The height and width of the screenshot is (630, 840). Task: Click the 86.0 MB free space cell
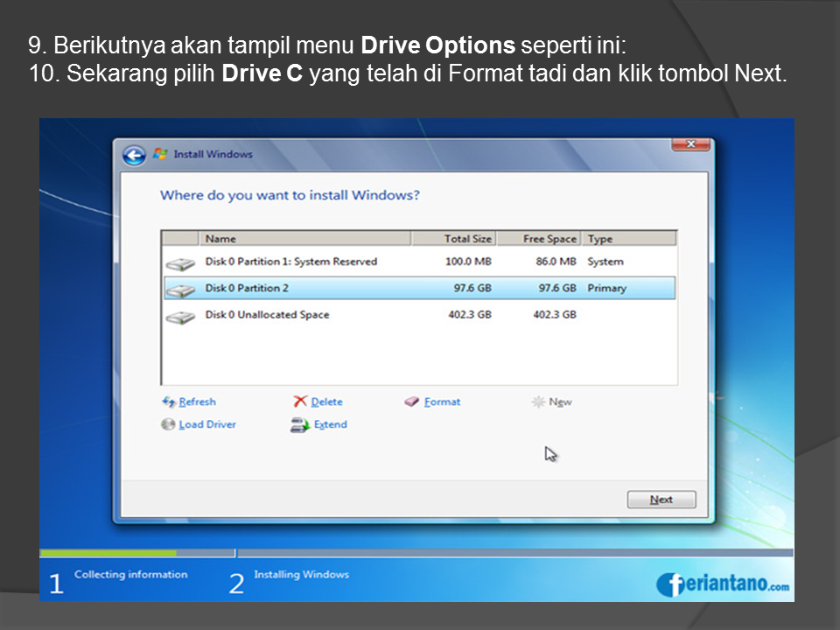point(556,262)
